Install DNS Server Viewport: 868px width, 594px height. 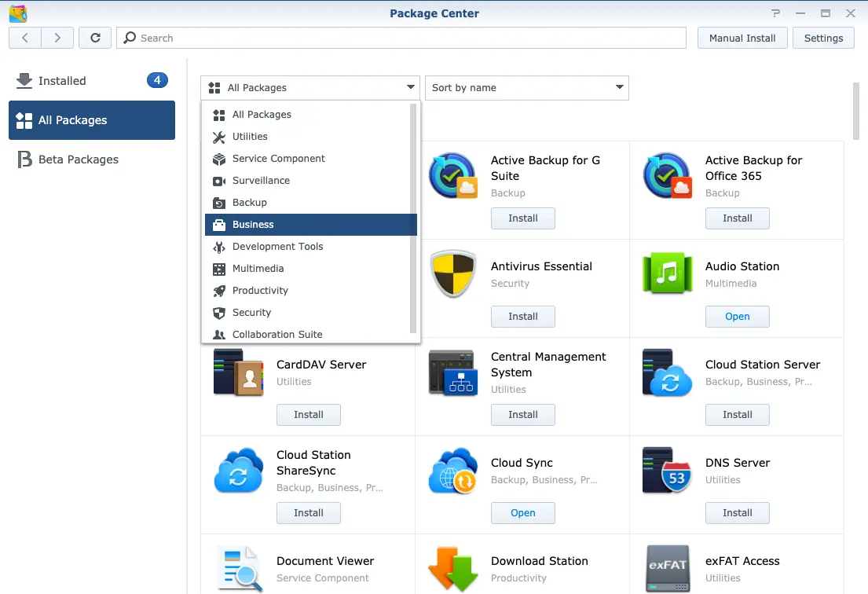738,512
